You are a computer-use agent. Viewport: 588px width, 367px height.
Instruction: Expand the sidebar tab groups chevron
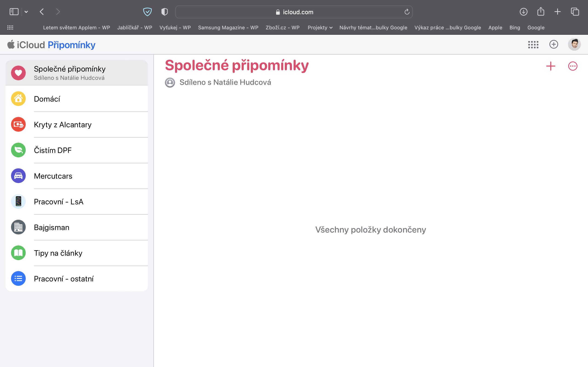(26, 12)
